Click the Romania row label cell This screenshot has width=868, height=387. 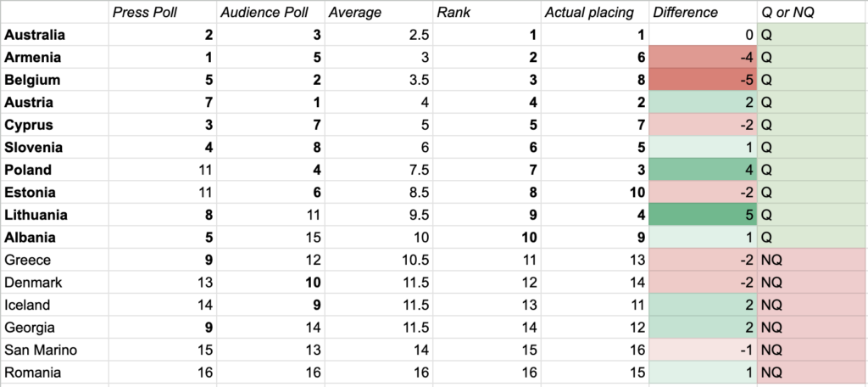click(55, 372)
